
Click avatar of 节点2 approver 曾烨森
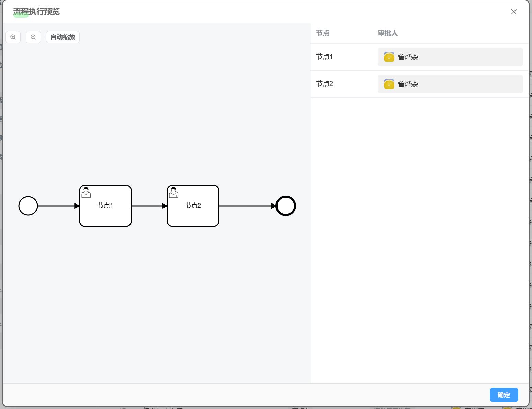pyautogui.click(x=389, y=84)
